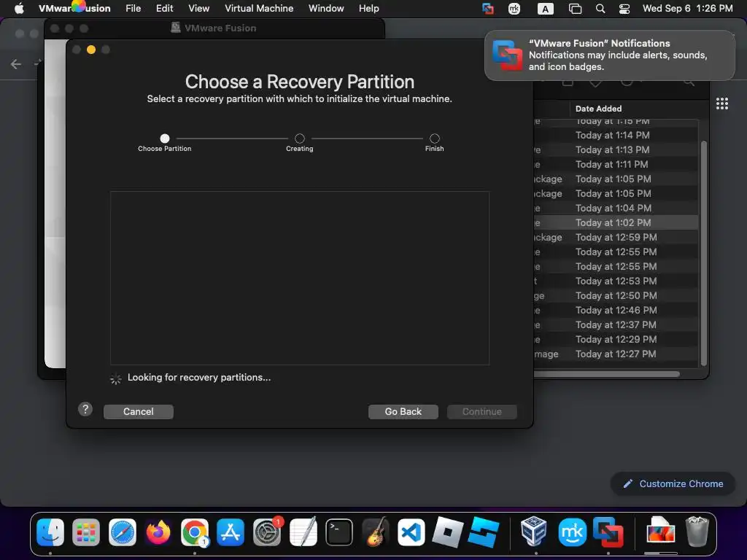Select the row Today at 12:46 PM
747x560 pixels.
[616, 310]
